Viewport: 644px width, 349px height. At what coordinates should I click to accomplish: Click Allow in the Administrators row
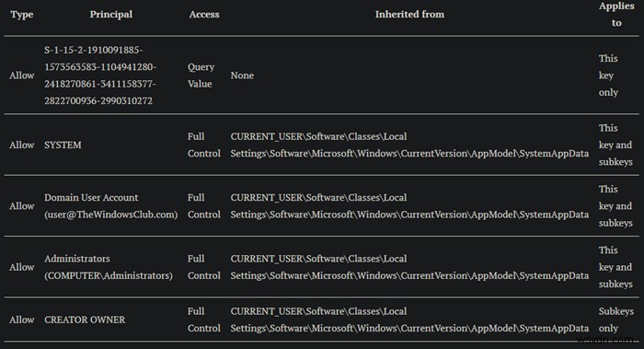tap(22, 267)
